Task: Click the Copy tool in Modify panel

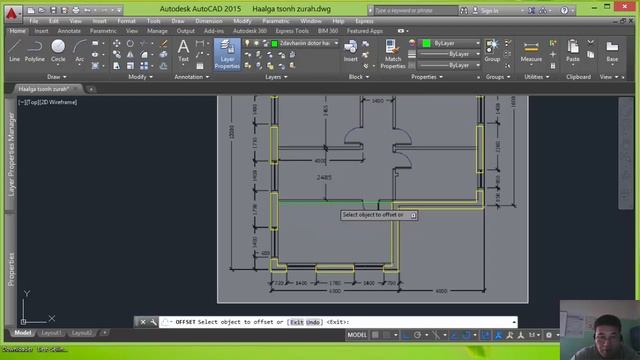Action: click(117, 54)
